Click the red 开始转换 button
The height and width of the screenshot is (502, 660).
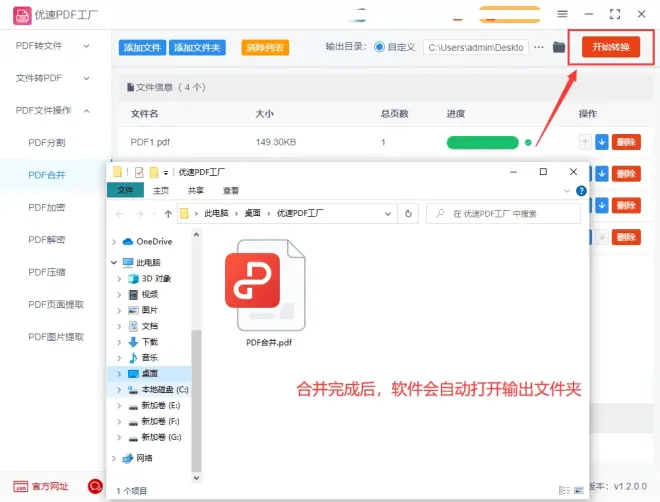(x=611, y=47)
